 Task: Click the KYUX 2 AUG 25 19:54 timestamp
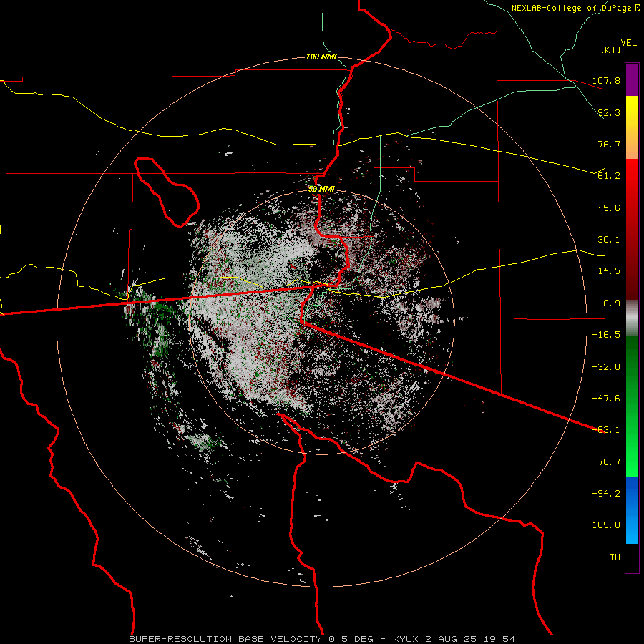(x=454, y=639)
